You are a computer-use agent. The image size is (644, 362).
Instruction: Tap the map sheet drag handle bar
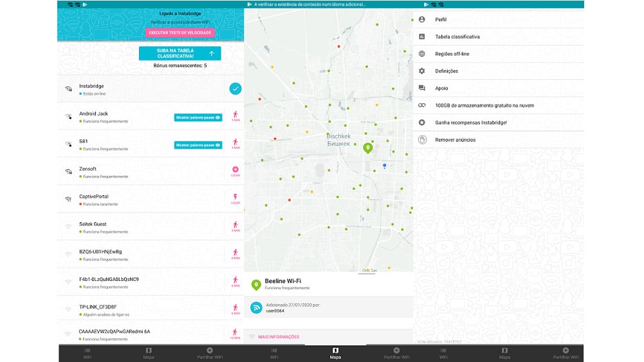coord(367,274)
